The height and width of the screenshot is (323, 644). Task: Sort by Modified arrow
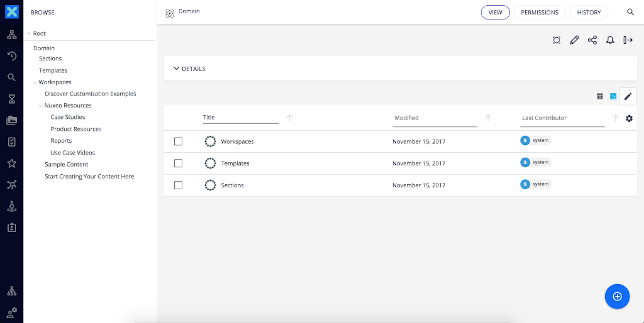tap(488, 118)
